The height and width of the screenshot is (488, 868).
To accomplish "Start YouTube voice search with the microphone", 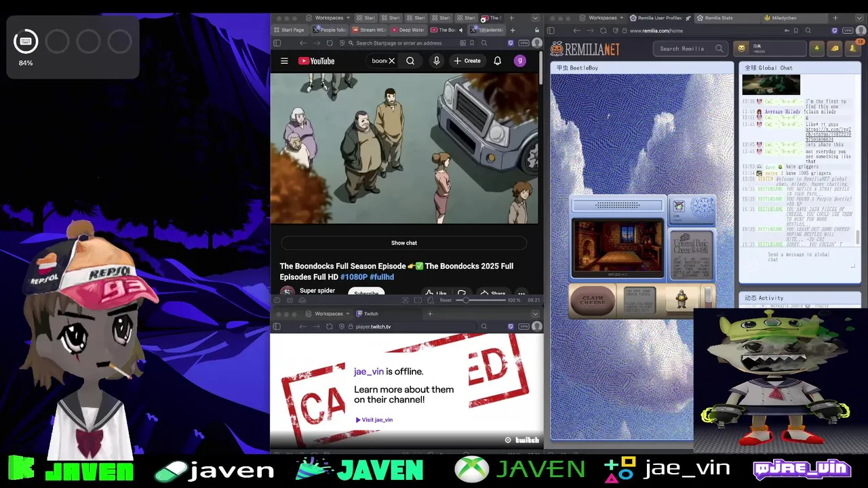I will coord(437,61).
